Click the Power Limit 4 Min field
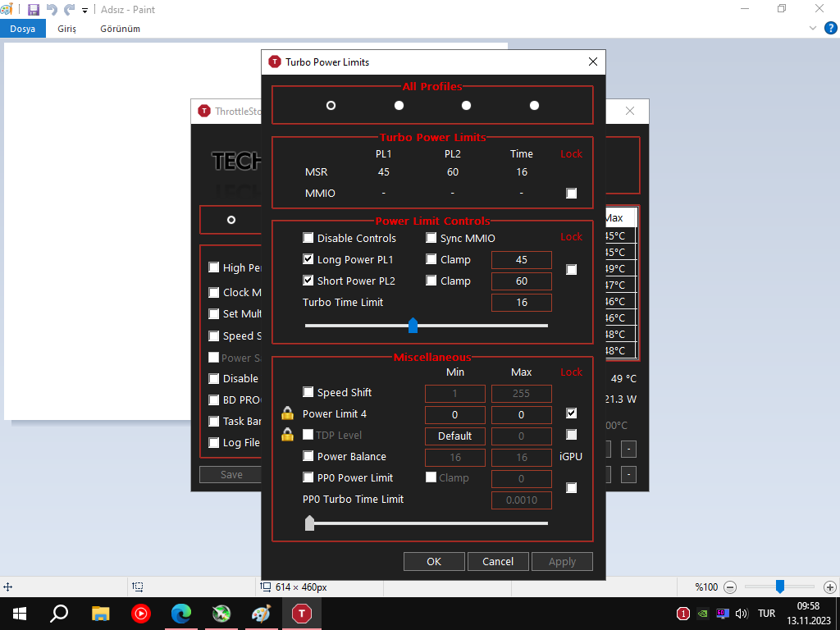Screen dimensions: 840x630 pos(455,414)
